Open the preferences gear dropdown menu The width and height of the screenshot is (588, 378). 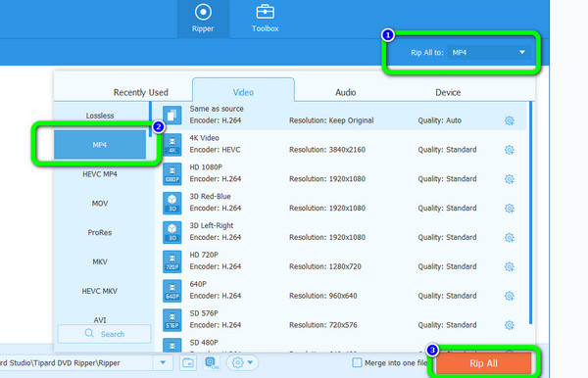242,362
